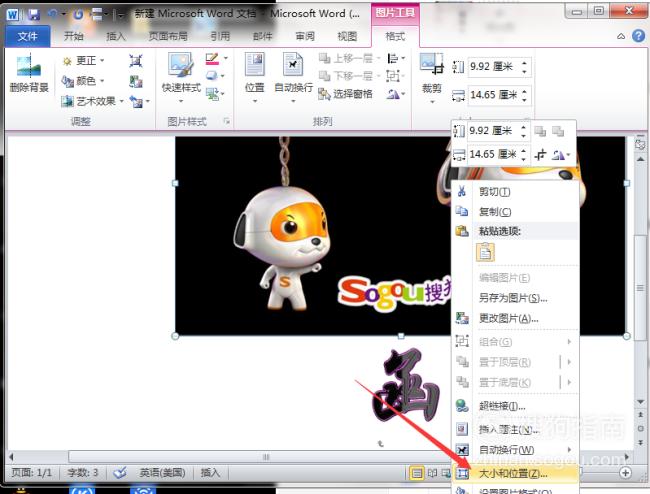Click the 删除背景 remove background icon
650x494 pixels.
pyautogui.click(x=29, y=65)
